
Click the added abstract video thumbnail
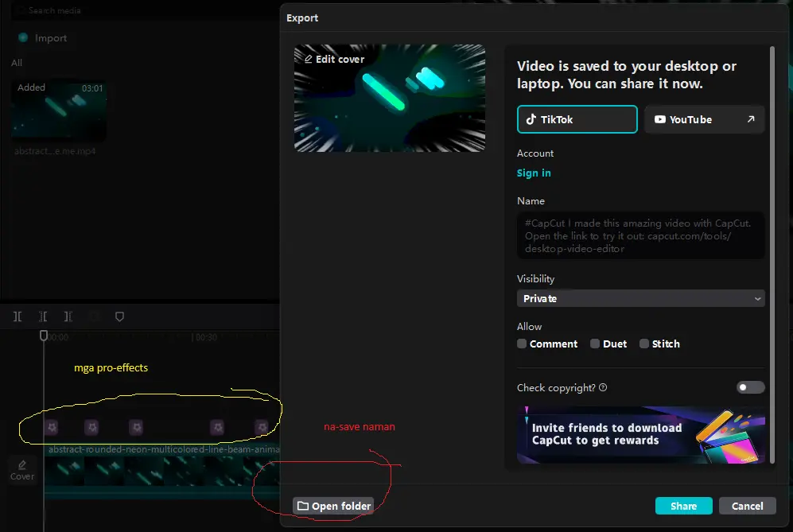point(59,109)
